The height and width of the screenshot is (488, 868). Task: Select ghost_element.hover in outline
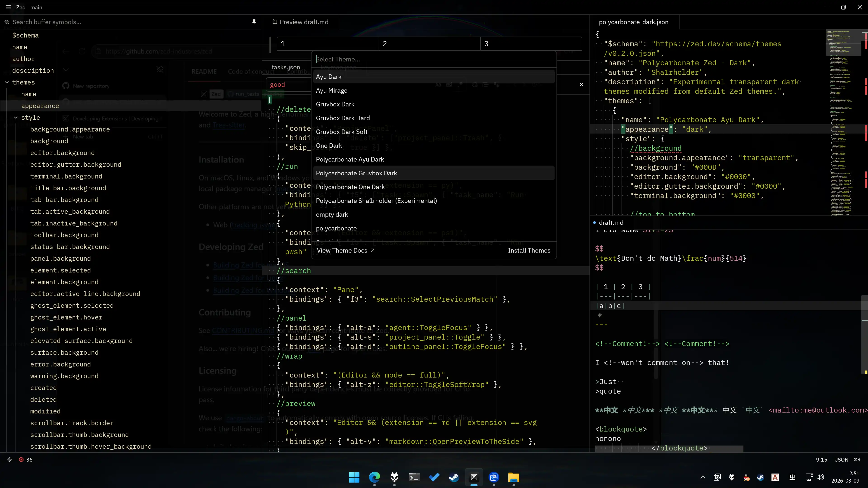click(66, 317)
